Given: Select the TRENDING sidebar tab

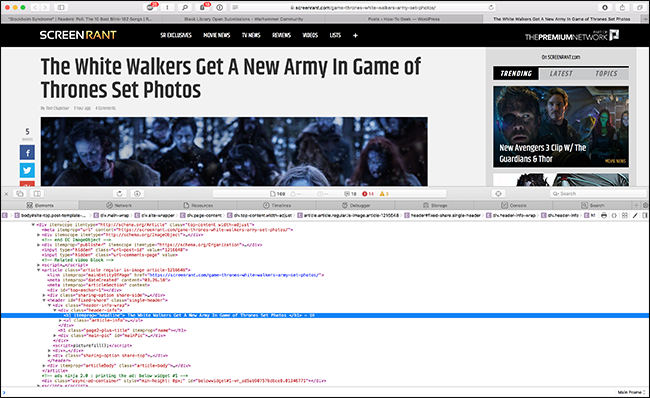Looking at the screenshot, I should coord(516,74).
